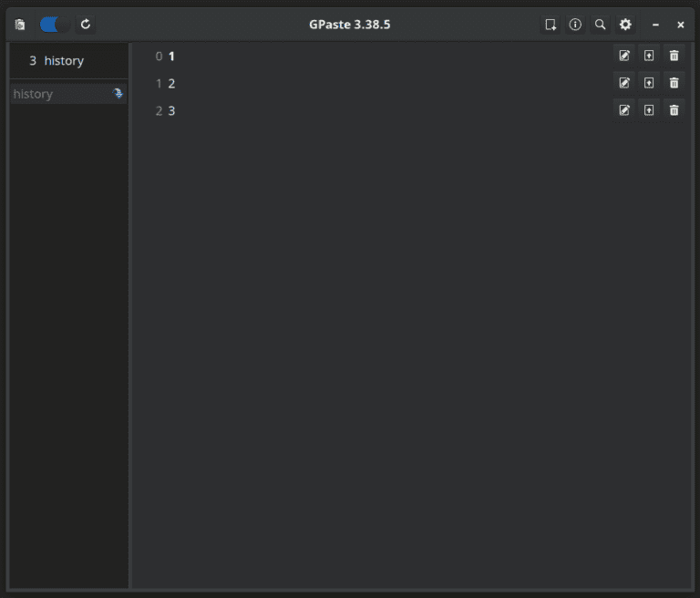Upload the clipboard item at index 2
Screen dimensions: 700x598
pyautogui.click(x=649, y=110)
